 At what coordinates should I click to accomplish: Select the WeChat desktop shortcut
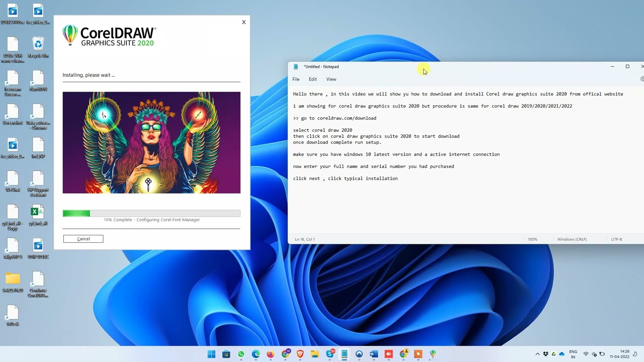click(13, 182)
